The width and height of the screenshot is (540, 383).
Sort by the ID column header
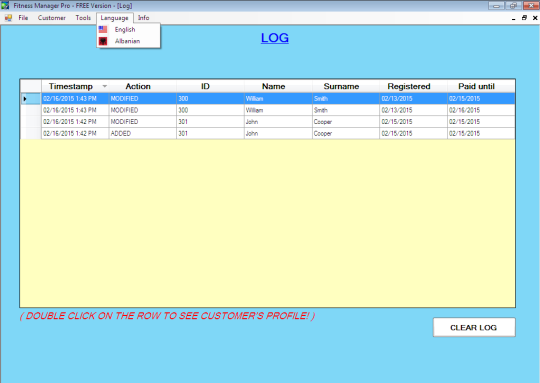tap(210, 86)
